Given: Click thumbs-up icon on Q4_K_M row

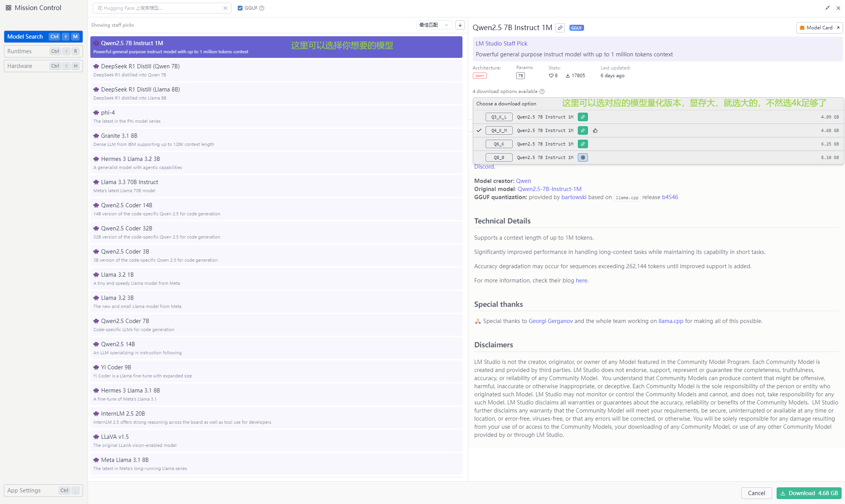Looking at the screenshot, I should click(x=595, y=130).
